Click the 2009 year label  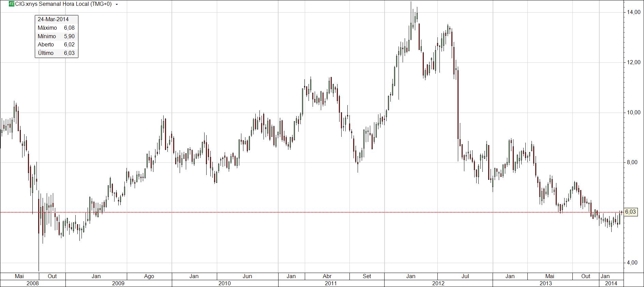119,283
